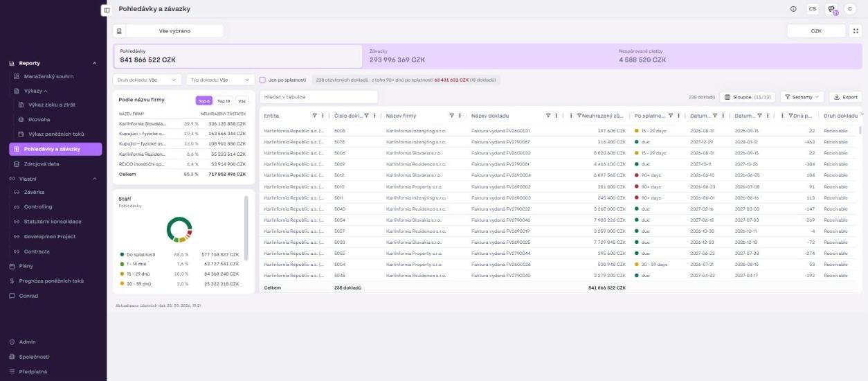Click the fullscreen expand icon
This screenshot has height=381, width=868.
(856, 31)
